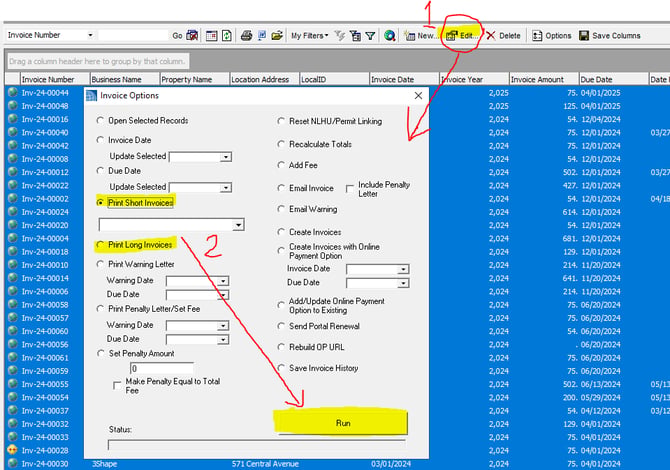
Task: Click the Edit toolbar button
Action: click(461, 35)
